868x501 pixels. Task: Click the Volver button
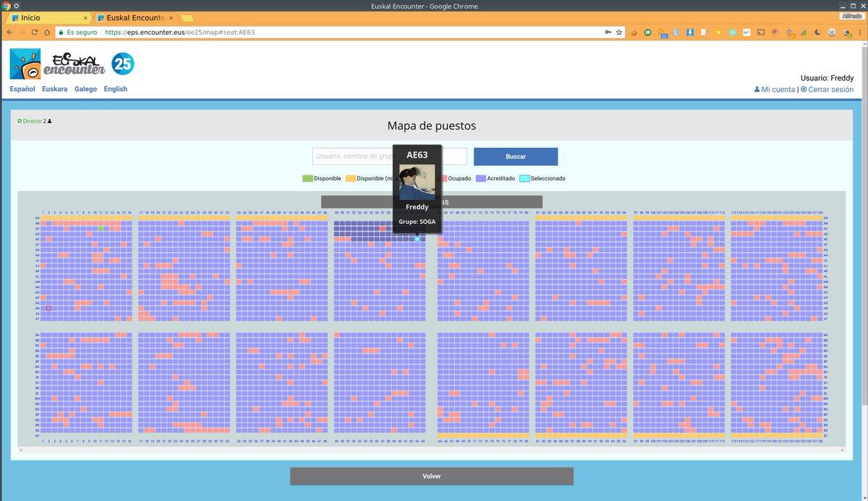coord(432,476)
